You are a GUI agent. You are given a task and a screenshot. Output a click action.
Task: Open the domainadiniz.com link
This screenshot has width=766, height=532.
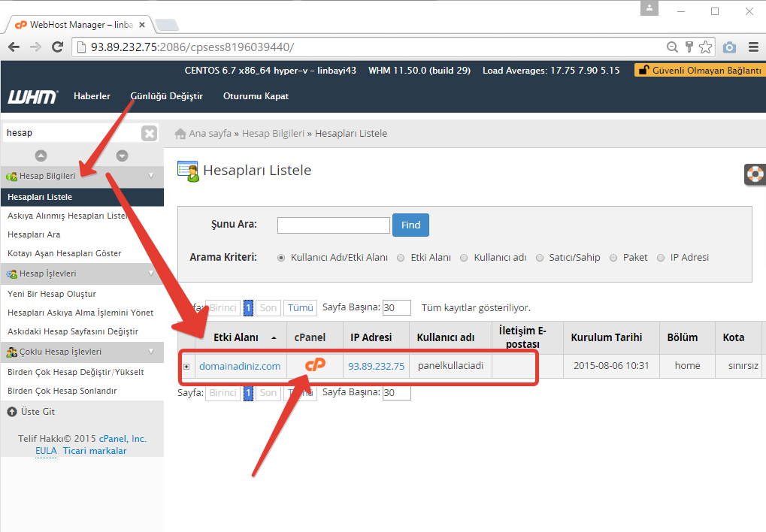[240, 366]
